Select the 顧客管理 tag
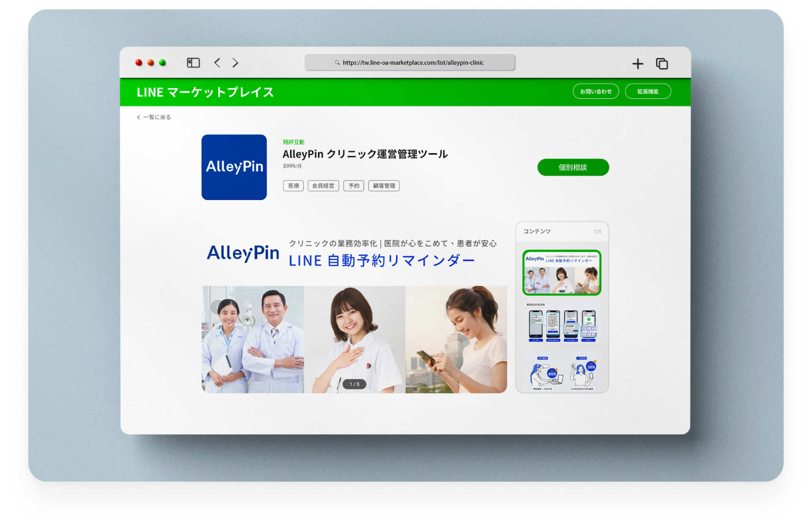 (x=384, y=186)
